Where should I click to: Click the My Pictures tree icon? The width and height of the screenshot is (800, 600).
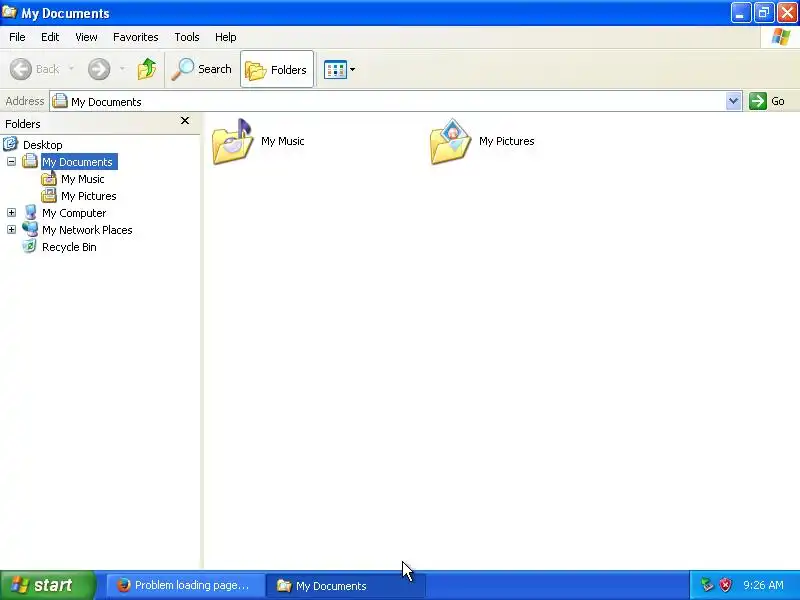pyautogui.click(x=49, y=195)
